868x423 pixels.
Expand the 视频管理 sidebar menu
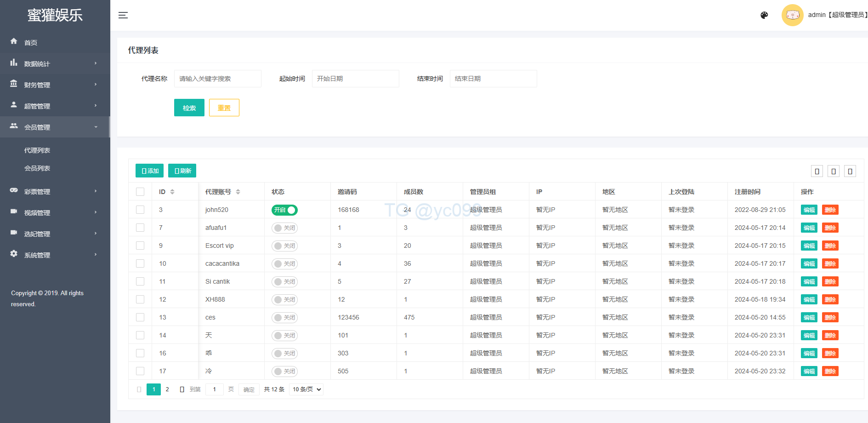[x=55, y=212]
